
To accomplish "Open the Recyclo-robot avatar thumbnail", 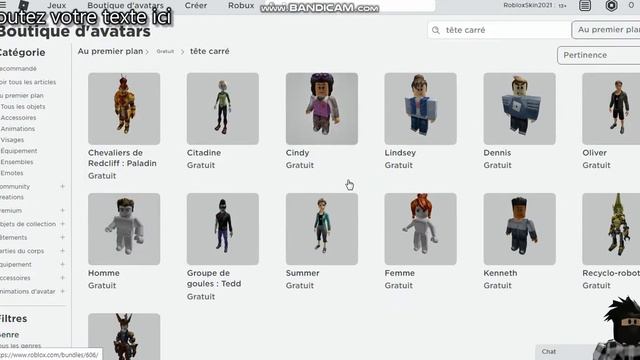I will [x=611, y=229].
